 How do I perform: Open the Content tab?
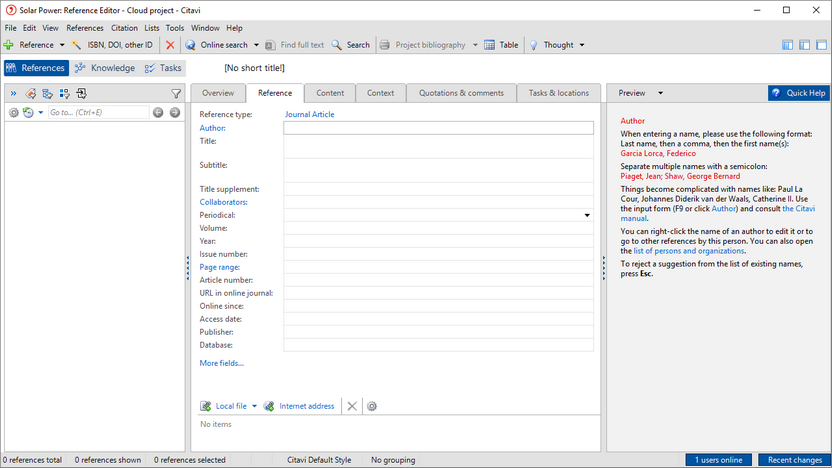pos(330,93)
